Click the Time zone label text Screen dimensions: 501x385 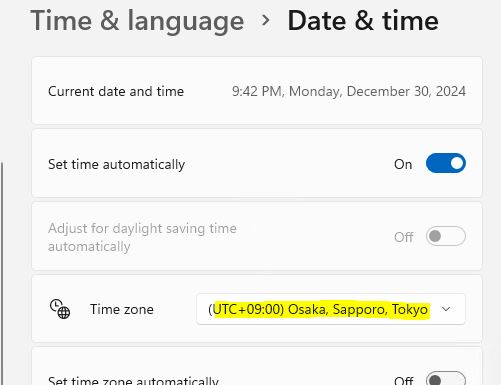coord(122,309)
